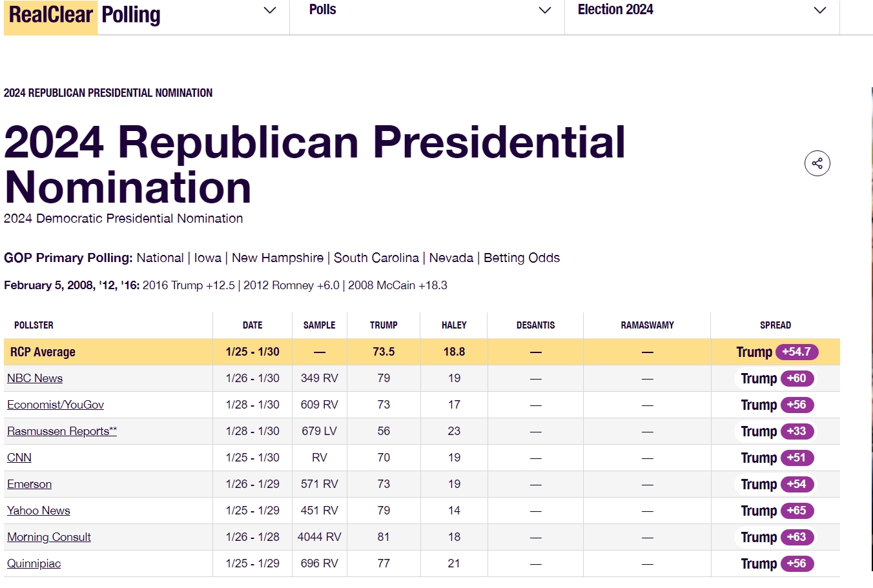The image size is (873, 588).
Task: Open the 2008 McCain +18.3 comparison
Action: 398,285
